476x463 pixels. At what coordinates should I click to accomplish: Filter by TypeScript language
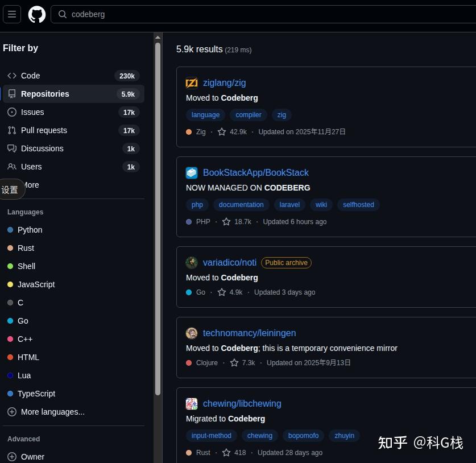pos(31,394)
